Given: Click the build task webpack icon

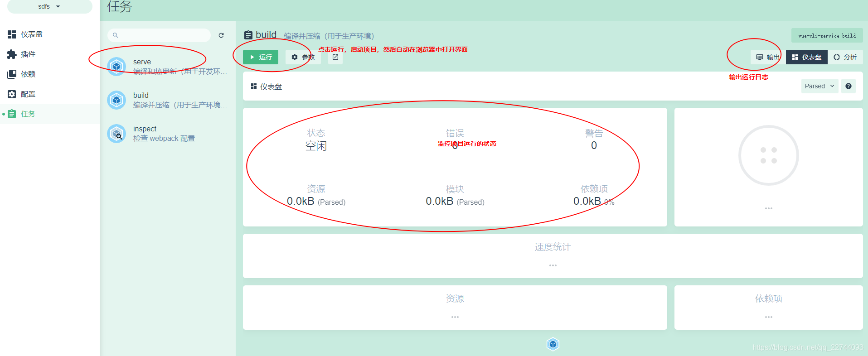Looking at the screenshot, I should (116, 100).
